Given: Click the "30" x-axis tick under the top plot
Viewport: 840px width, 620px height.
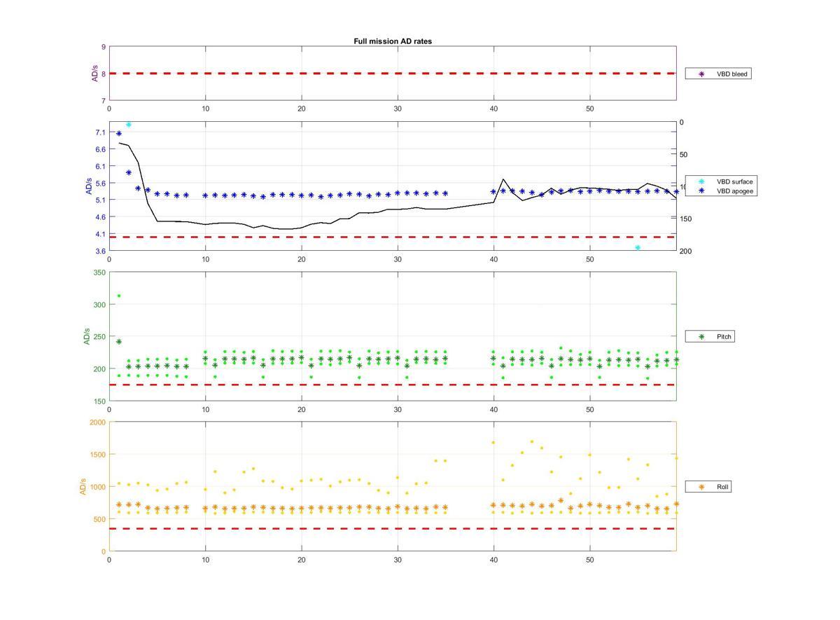Looking at the screenshot, I should (398, 109).
